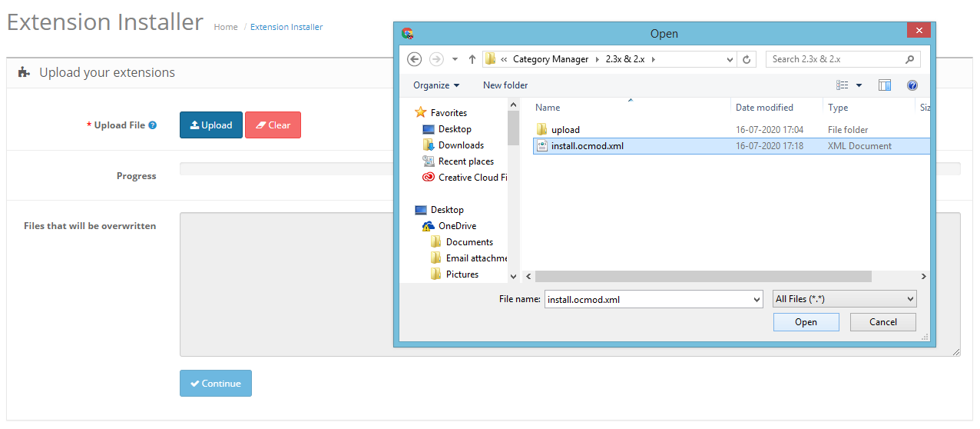Click the Creative Cloud icon
This screenshot has width=980, height=429.
click(x=429, y=178)
